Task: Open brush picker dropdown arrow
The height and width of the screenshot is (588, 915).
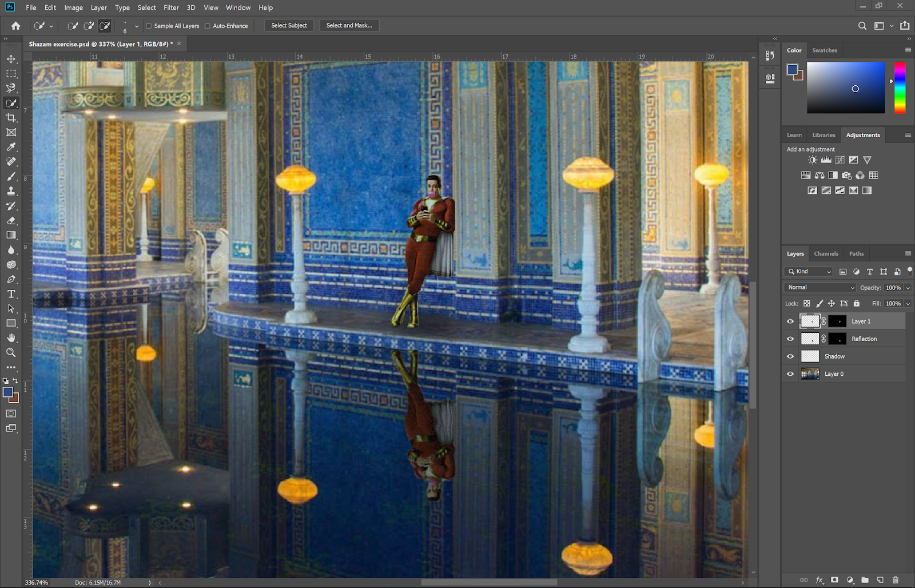Action: point(136,26)
